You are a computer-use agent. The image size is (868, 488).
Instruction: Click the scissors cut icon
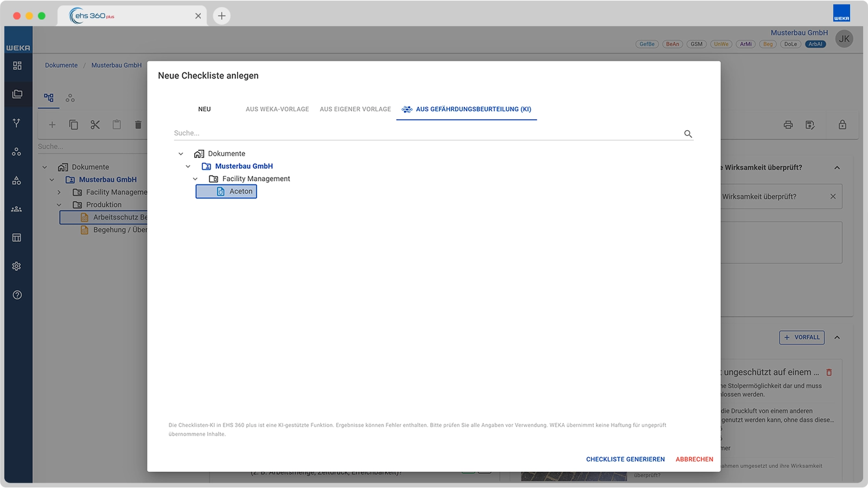(95, 125)
